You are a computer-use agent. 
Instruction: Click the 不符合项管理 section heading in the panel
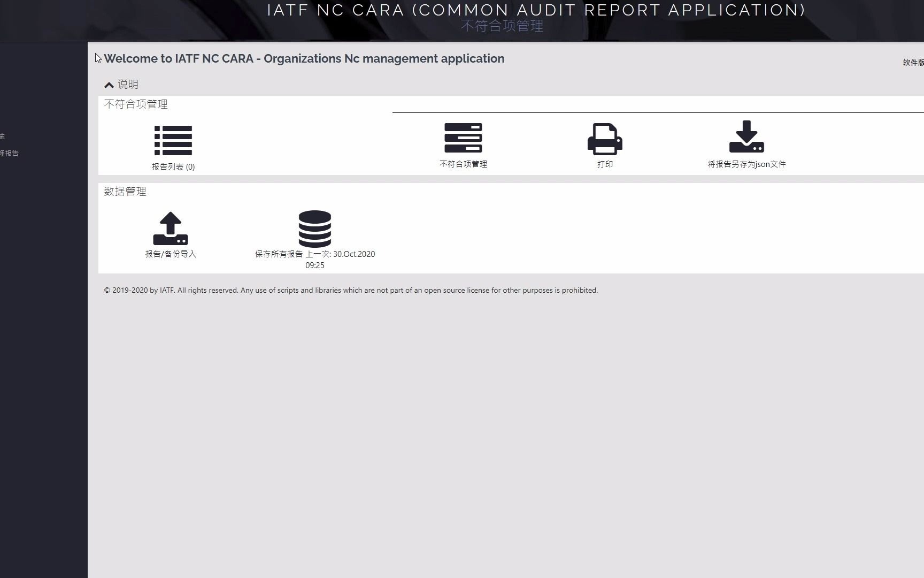pos(136,104)
